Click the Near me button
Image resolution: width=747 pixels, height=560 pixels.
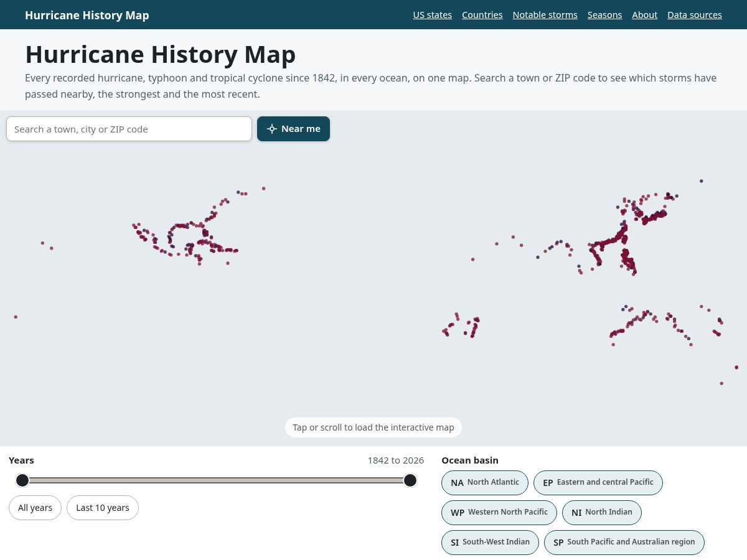tap(293, 129)
